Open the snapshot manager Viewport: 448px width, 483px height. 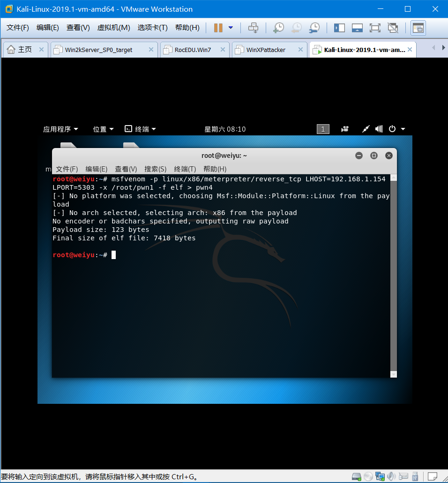(x=314, y=28)
